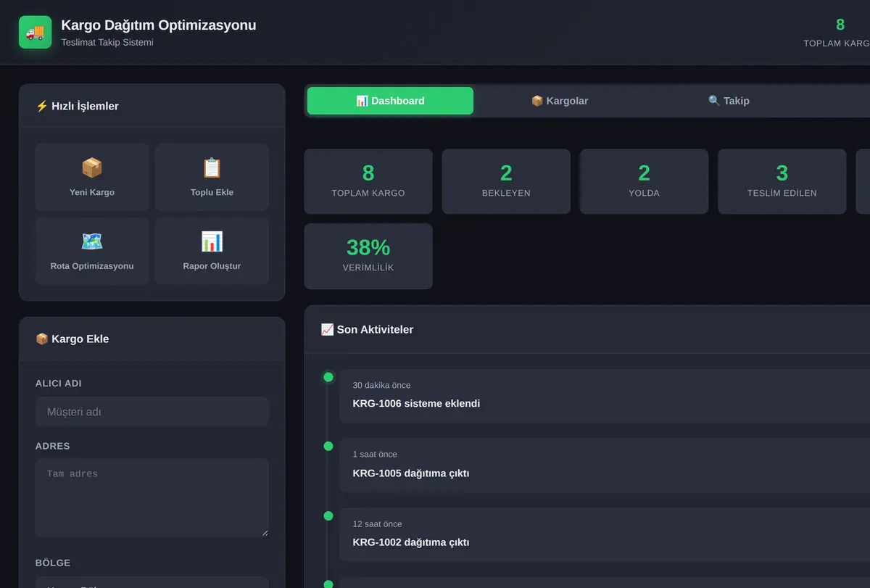Click the Teslimat Takip Sistemi subtitle

pyautogui.click(x=107, y=43)
